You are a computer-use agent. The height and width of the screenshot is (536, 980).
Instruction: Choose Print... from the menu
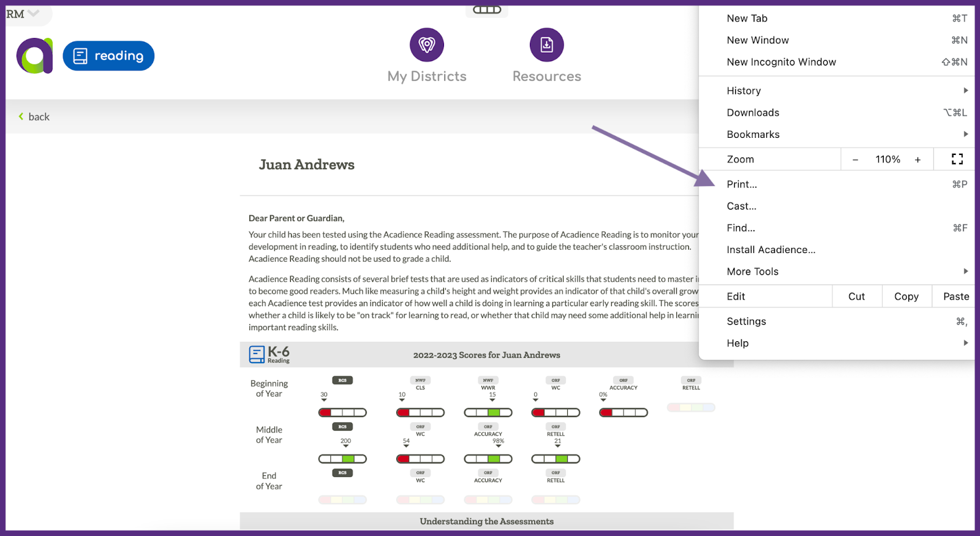pos(837,184)
